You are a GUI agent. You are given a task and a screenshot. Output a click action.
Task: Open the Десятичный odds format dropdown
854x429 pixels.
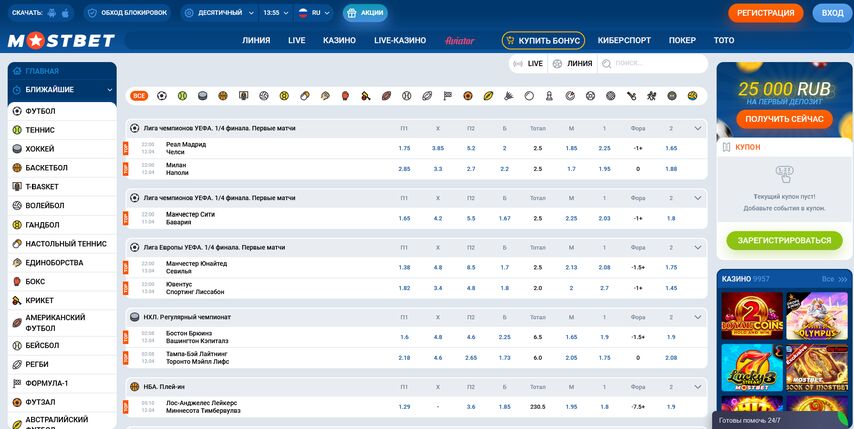pyautogui.click(x=219, y=13)
